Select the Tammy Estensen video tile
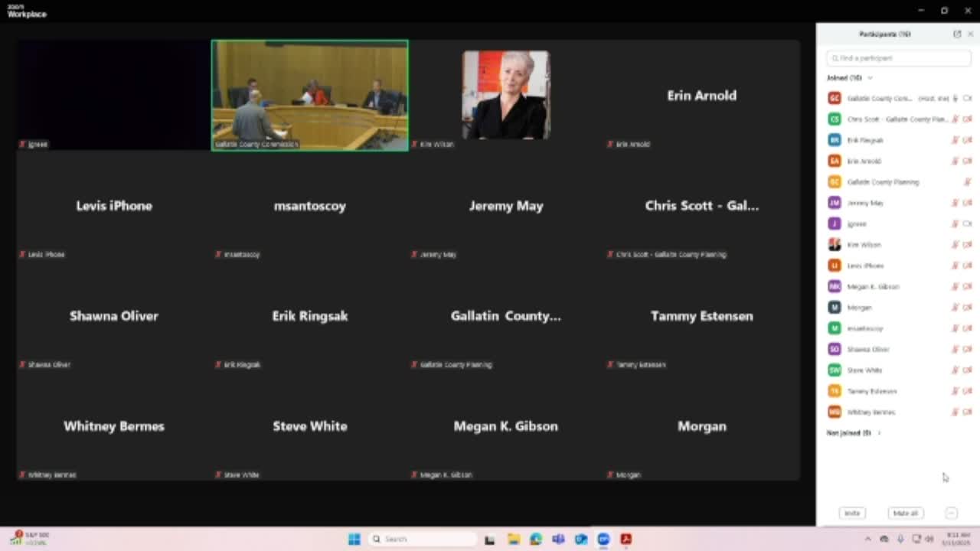The image size is (980, 551). (702, 316)
